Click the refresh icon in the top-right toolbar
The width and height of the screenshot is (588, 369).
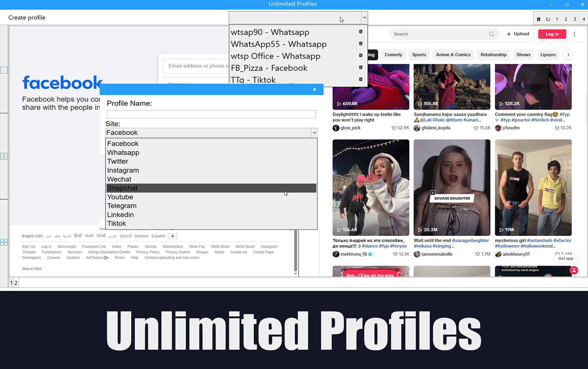click(548, 19)
